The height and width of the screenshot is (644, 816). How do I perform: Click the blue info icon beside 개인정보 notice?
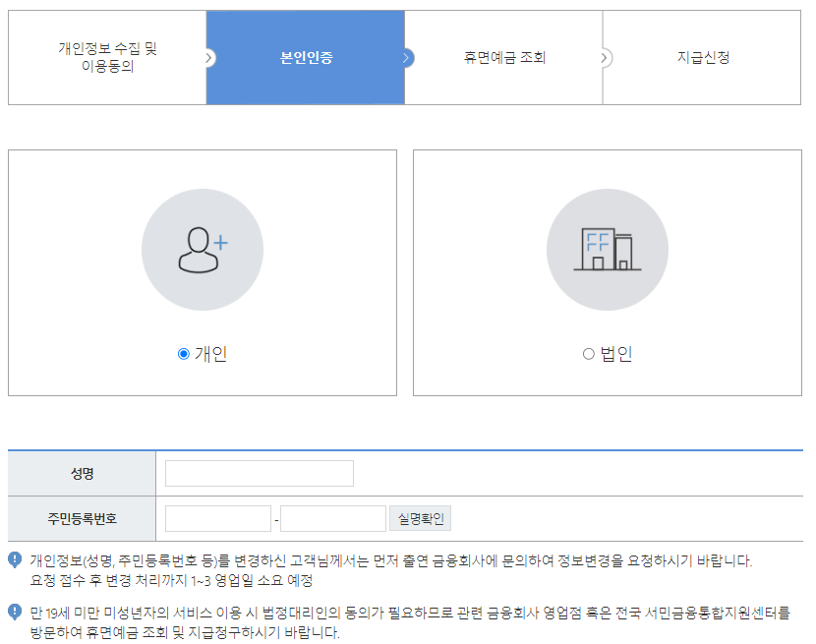11,556
